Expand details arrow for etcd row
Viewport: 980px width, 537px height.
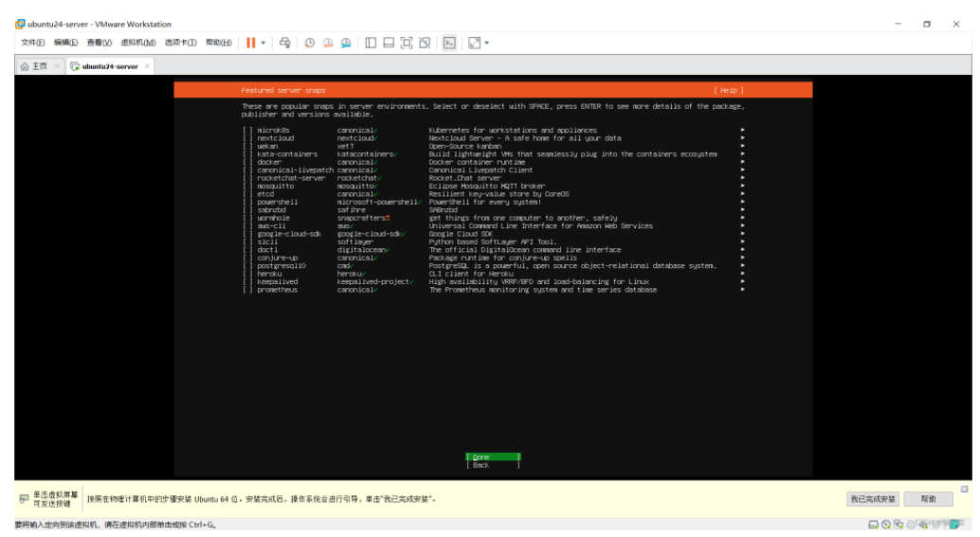click(742, 194)
